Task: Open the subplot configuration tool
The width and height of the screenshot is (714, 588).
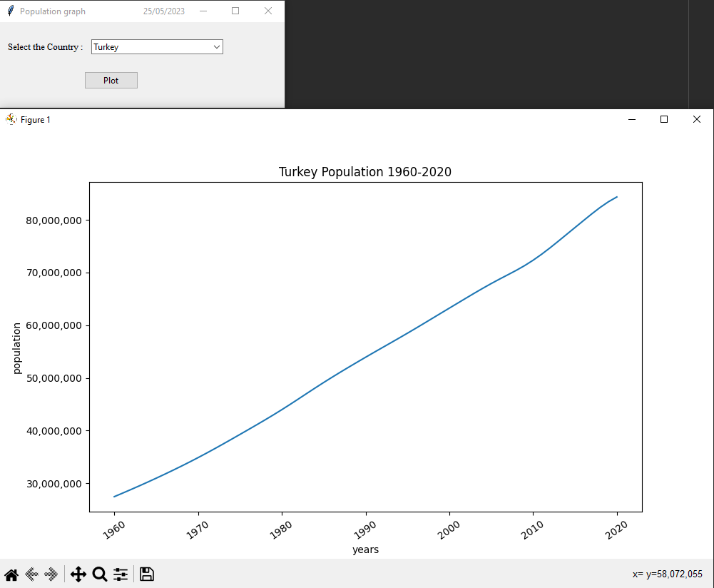Action: pos(120,574)
